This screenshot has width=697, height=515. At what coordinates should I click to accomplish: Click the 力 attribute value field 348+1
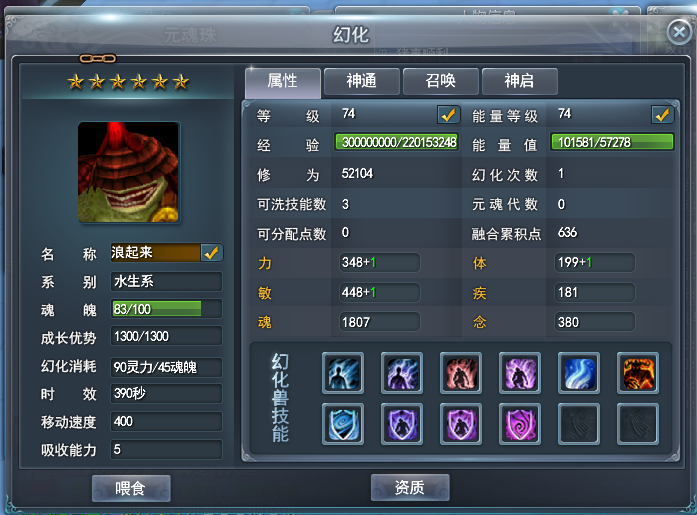[x=380, y=263]
